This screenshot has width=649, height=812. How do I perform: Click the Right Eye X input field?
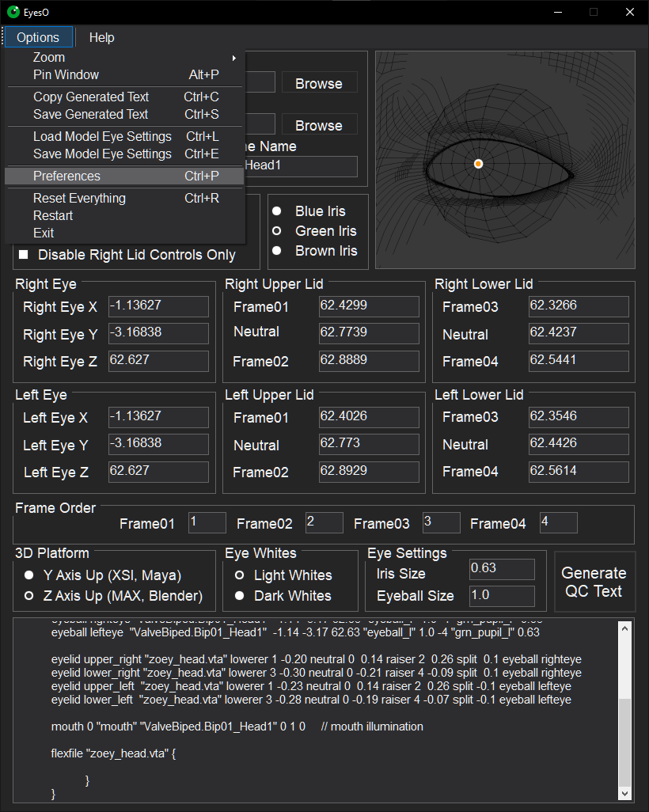tap(158, 306)
